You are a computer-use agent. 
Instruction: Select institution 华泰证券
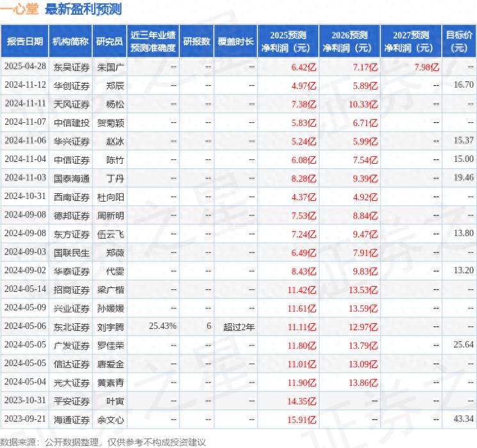click(x=72, y=271)
